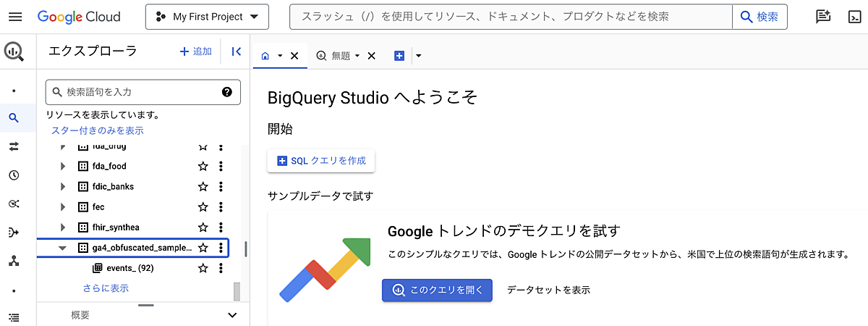This screenshot has width=868, height=326.
Task: Collapse the Explorer panel with the arrow icon
Action: tap(236, 51)
